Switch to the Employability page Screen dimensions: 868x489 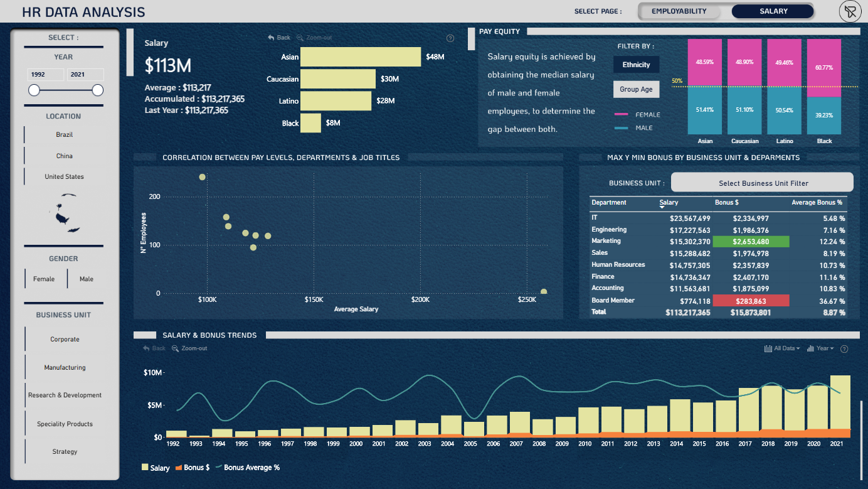(x=679, y=11)
